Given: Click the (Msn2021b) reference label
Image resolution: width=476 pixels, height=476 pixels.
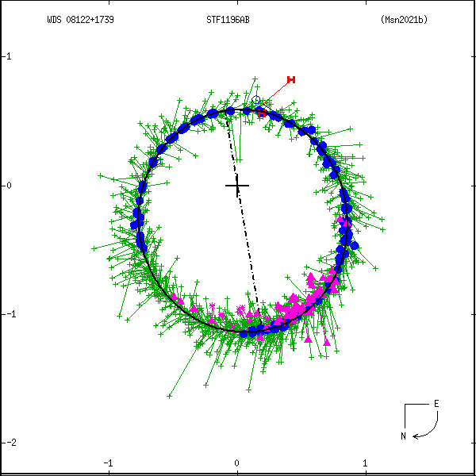Looking at the screenshot, I should (x=404, y=20).
